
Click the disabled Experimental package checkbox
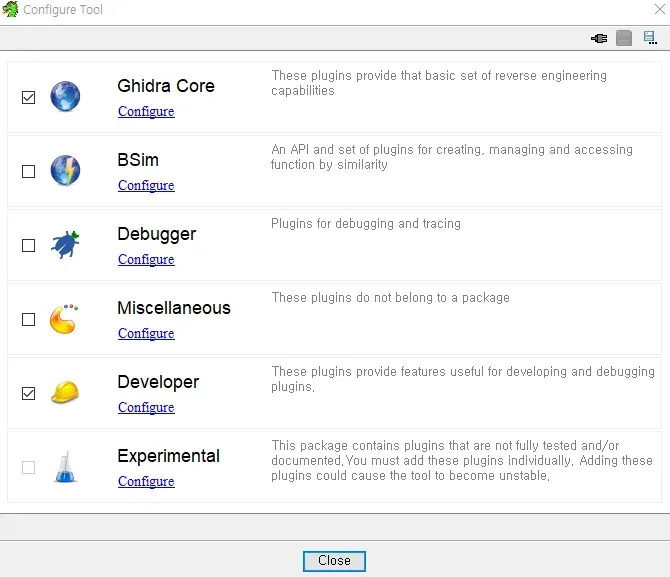(x=29, y=467)
